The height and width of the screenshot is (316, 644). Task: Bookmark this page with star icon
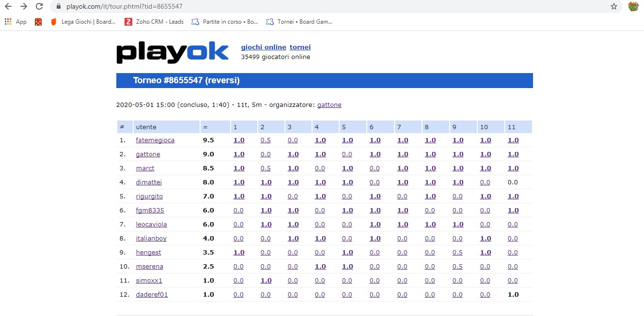tap(614, 7)
